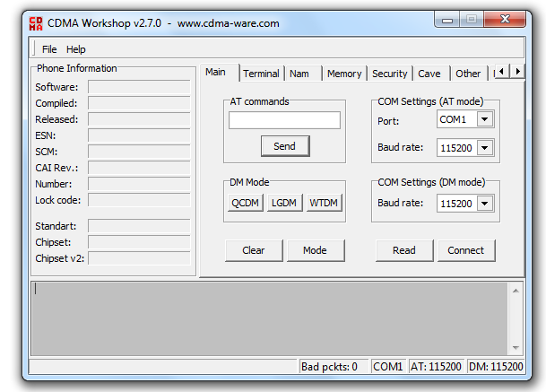Click the Released field
Screen dimensions: 546x392
(x=139, y=119)
